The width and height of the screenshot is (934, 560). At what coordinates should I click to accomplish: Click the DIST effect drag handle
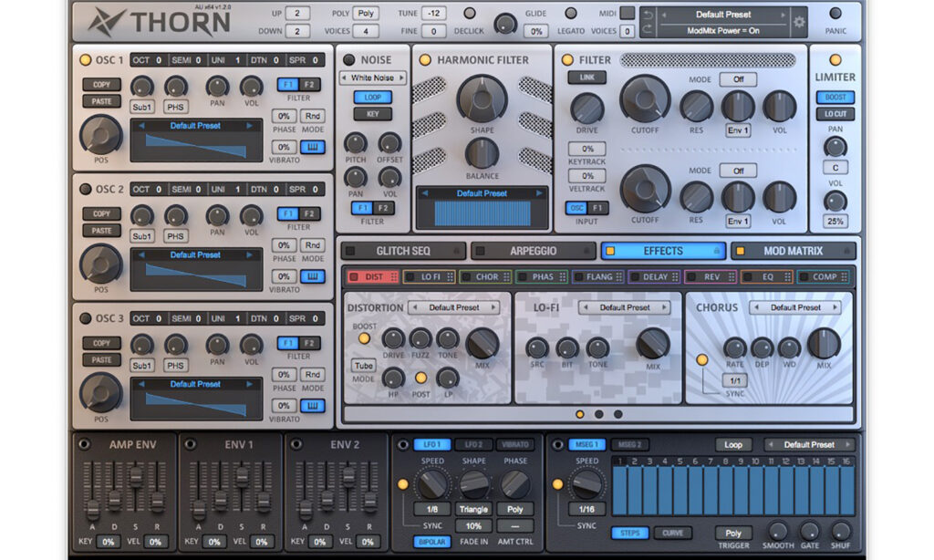click(394, 277)
